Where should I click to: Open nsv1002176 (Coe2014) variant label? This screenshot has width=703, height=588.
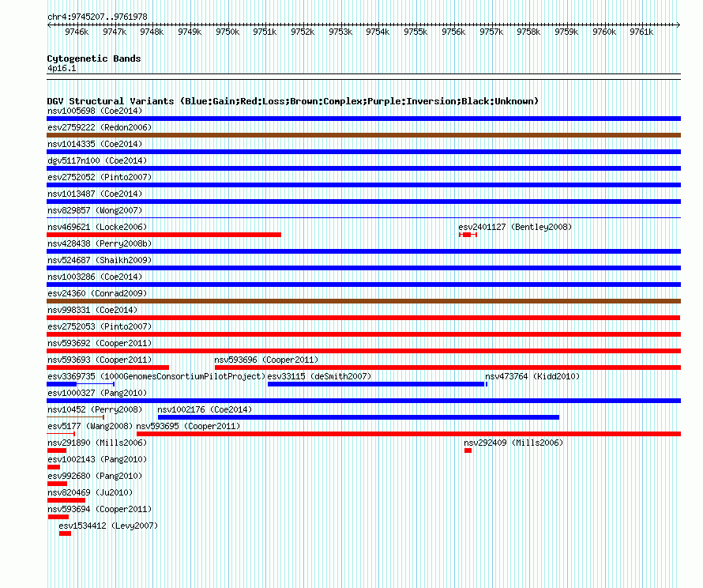[x=205, y=409]
